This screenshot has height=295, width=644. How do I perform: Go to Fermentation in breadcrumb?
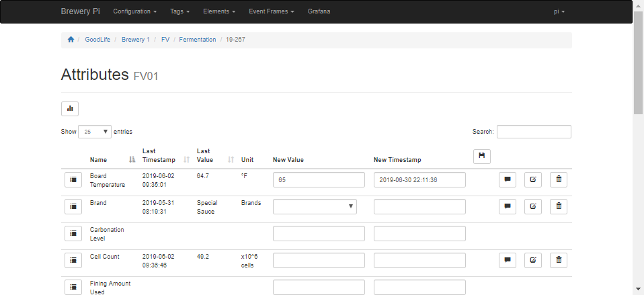[198, 40]
